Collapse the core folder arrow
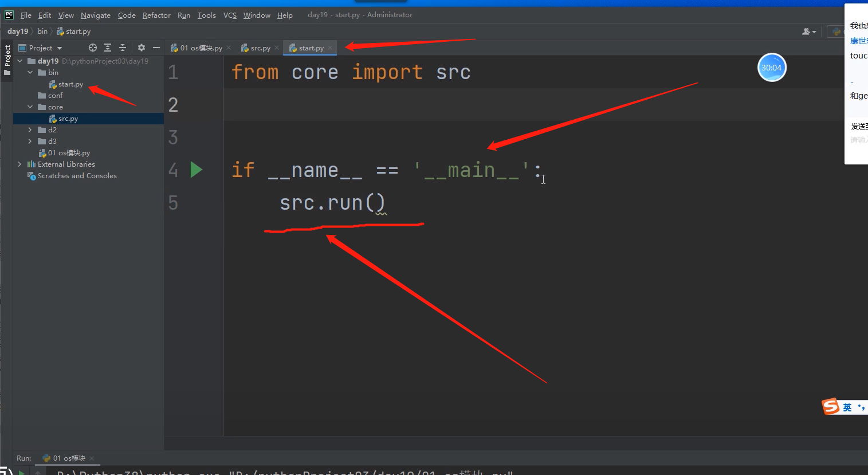 30,107
